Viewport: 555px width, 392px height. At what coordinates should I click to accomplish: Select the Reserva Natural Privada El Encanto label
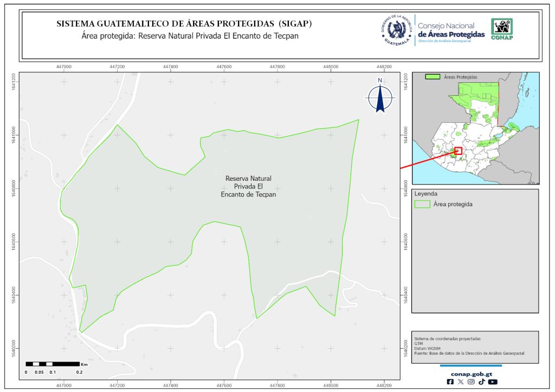(248, 186)
